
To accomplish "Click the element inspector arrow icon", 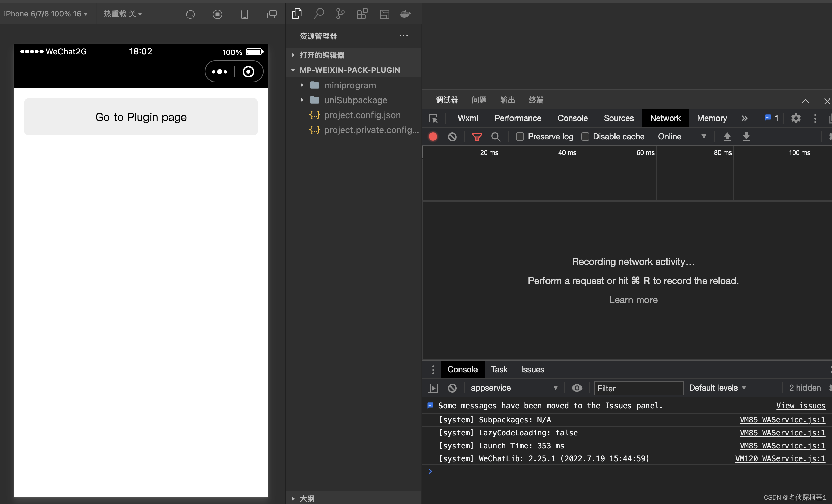I will pos(433,118).
